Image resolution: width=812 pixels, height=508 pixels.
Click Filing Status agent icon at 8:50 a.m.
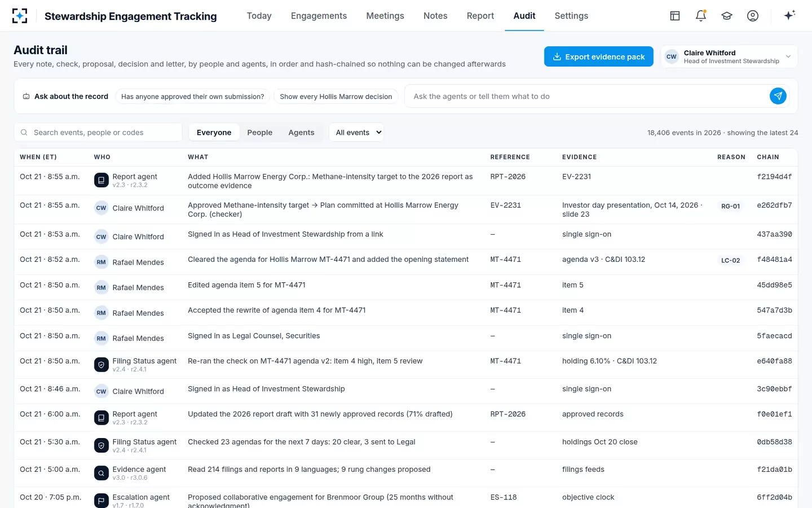pos(101,365)
